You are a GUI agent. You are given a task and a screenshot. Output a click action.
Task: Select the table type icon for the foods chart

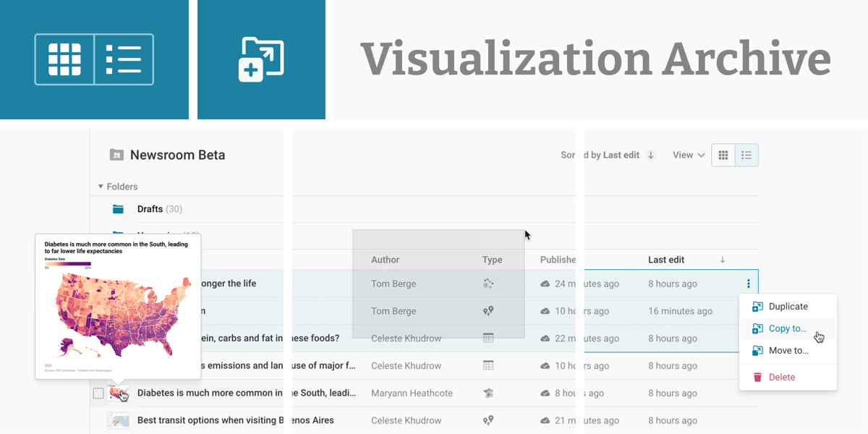(488, 338)
